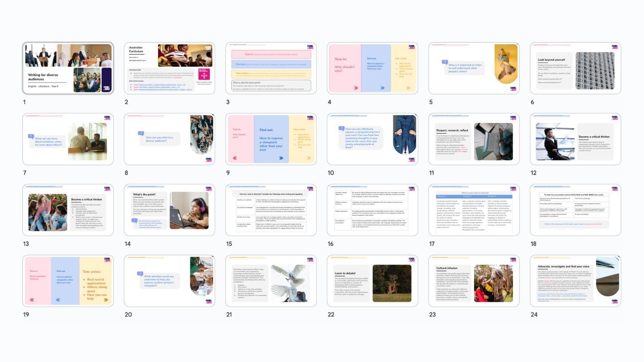Screen dimensions: 644x362
Task: Open slide 1 titled Writing for diverse audiences
Action: coord(68,68)
